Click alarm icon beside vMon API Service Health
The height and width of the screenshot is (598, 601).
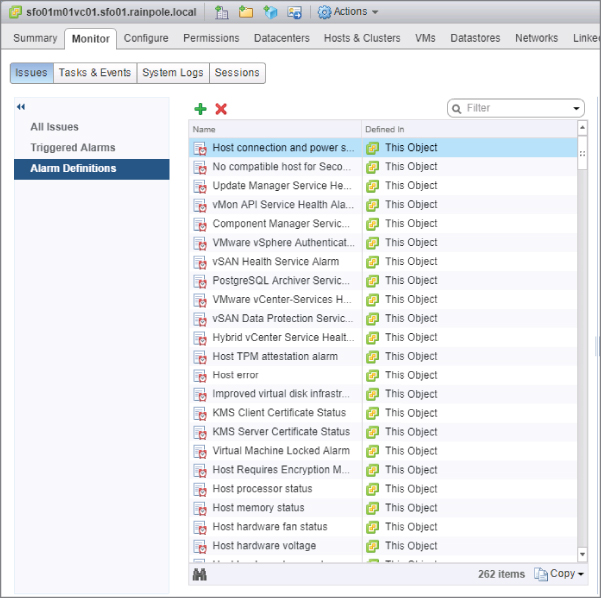[200, 205]
